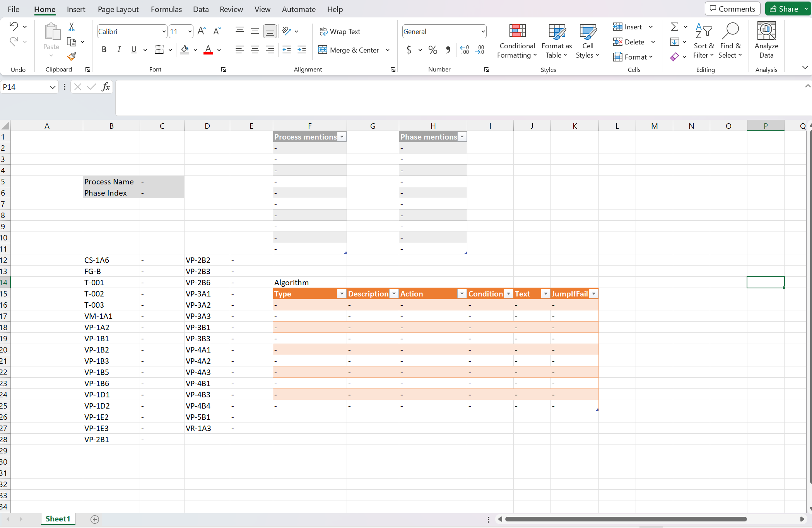Click the Orientation text angle icon
This screenshot has width=812, height=528.
coord(287,31)
